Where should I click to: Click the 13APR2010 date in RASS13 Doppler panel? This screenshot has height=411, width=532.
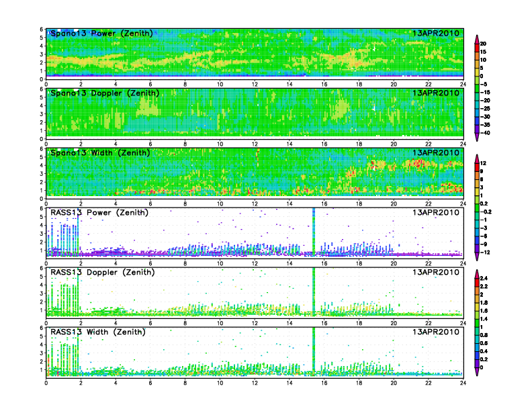point(436,272)
